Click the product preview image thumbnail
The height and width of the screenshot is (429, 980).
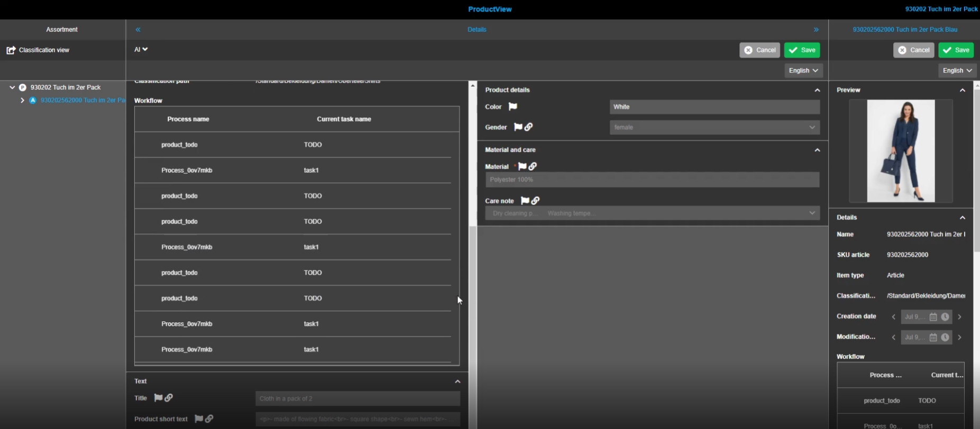point(901,151)
